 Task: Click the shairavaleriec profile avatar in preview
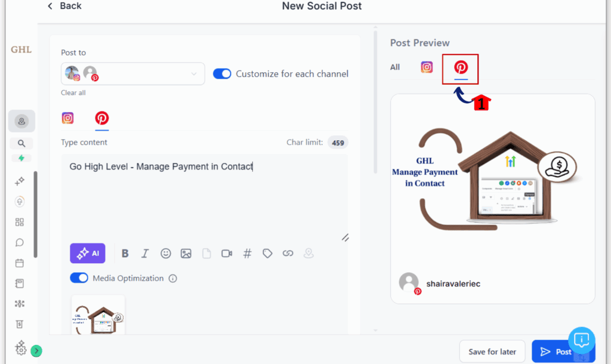(x=409, y=282)
